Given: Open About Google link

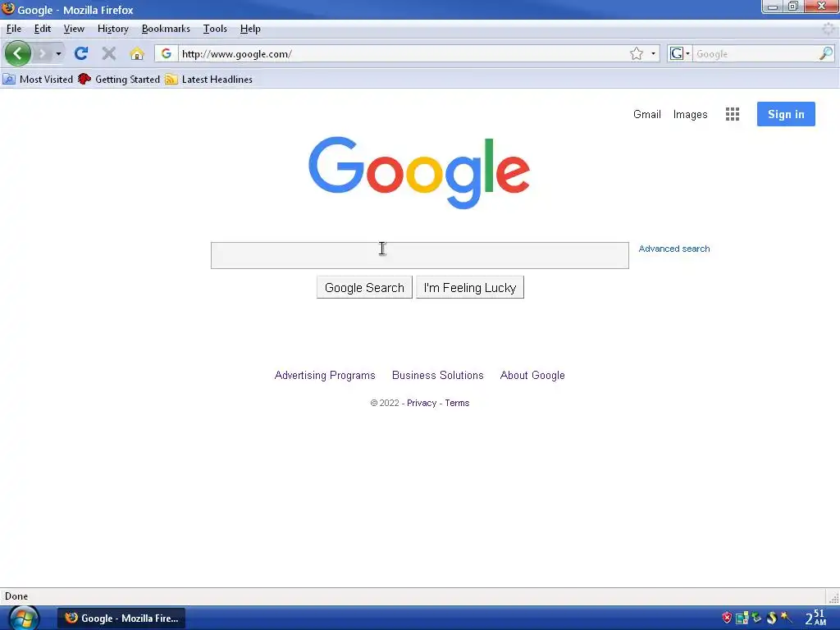Looking at the screenshot, I should (x=532, y=375).
